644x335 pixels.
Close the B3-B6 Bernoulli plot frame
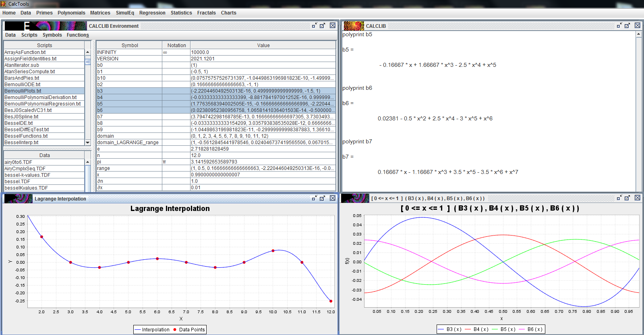coord(638,198)
